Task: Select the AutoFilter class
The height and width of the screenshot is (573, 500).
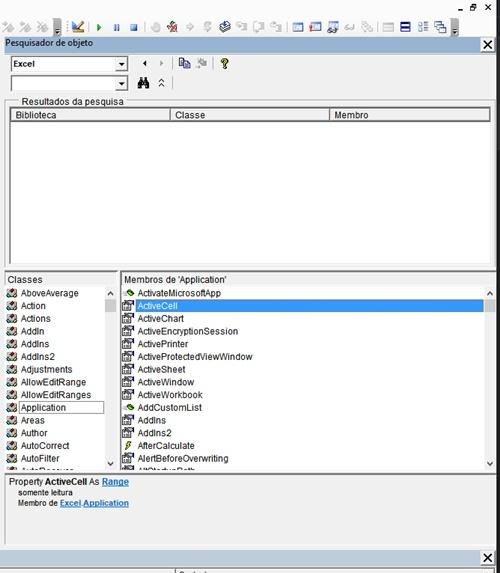Action: [x=40, y=459]
